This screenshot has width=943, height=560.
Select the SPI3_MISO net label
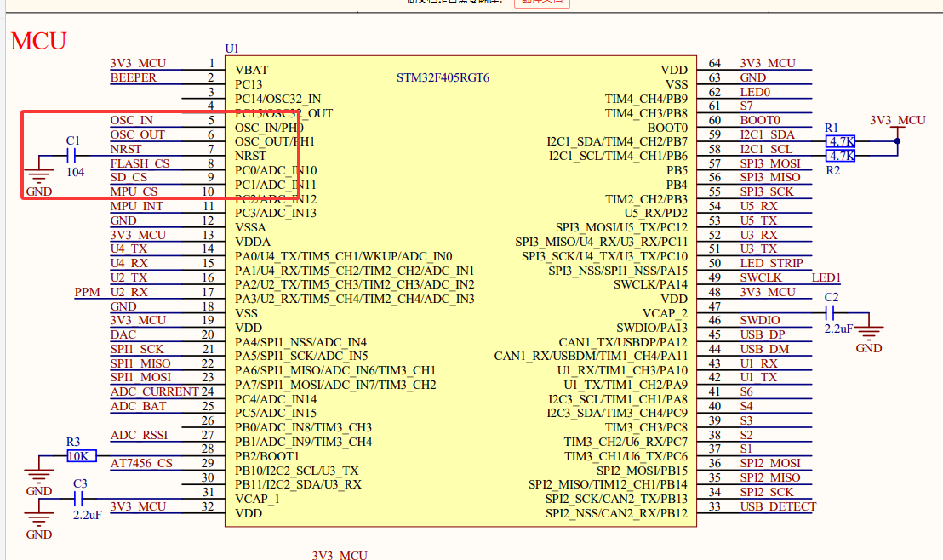click(769, 178)
